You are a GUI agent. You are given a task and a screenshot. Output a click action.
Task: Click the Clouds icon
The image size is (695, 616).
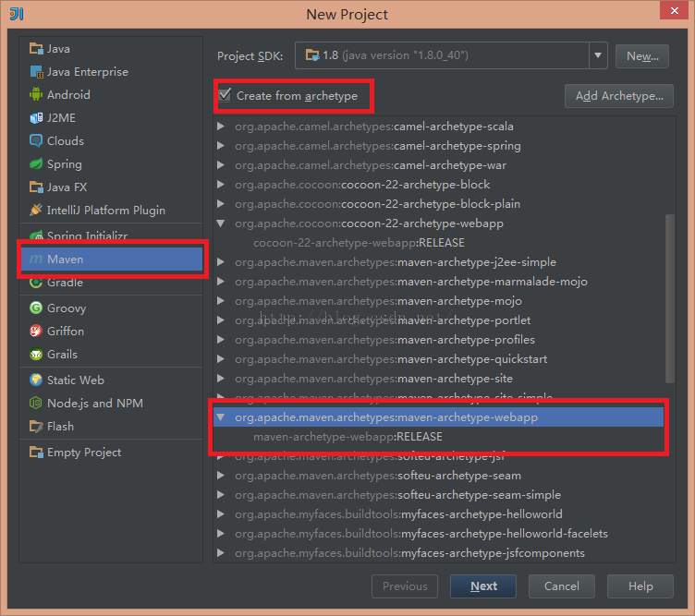(x=36, y=140)
